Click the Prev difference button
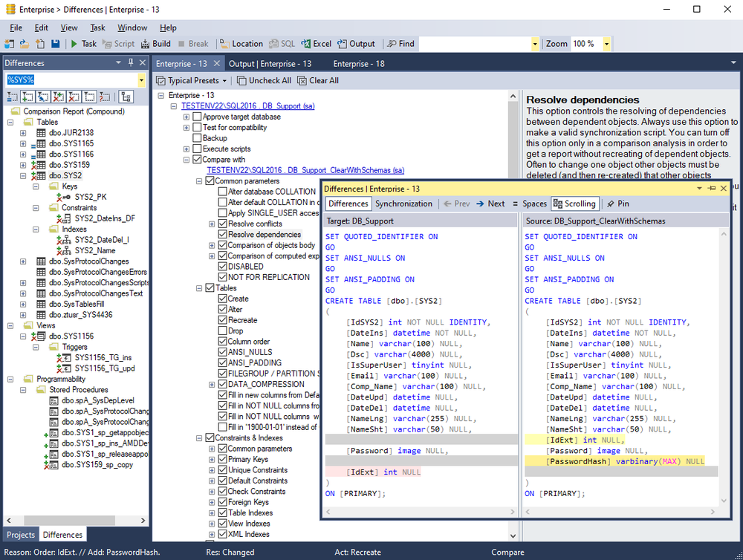743x560 pixels. pyautogui.click(x=457, y=204)
